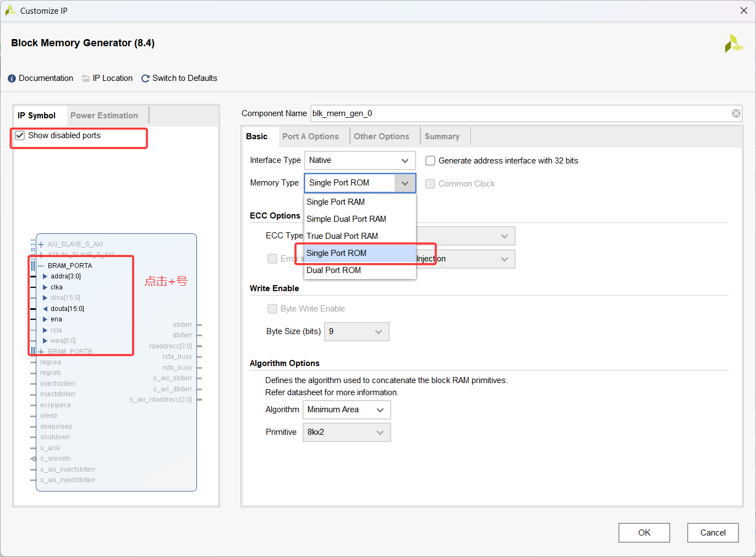Click the s_axi_rdaddrecc[3:0] output port label
Viewport: 756px width, 557px height.
click(x=161, y=400)
